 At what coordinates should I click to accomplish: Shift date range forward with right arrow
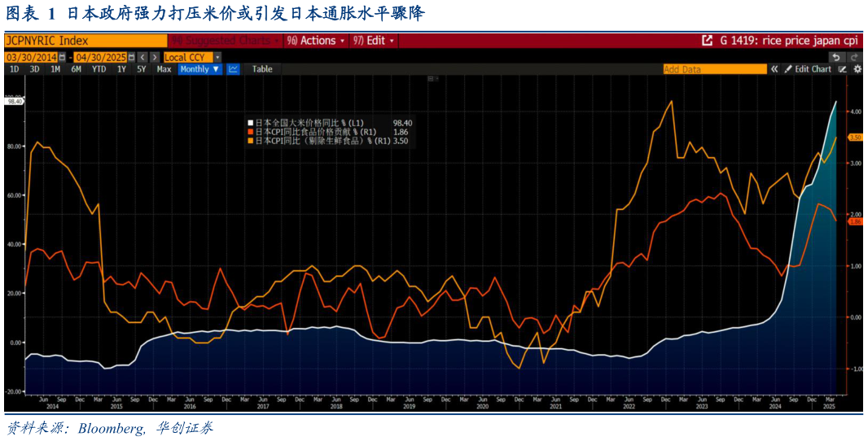[154, 57]
